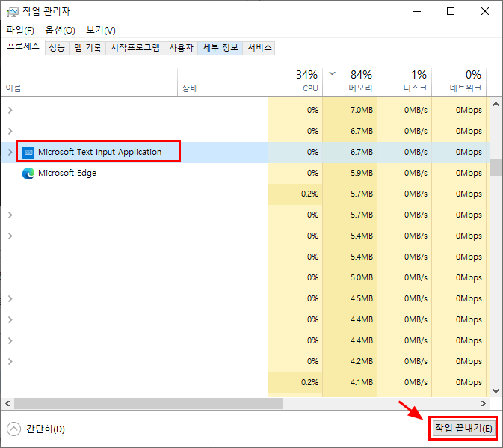Click the 7.0MB memory value

point(362,111)
